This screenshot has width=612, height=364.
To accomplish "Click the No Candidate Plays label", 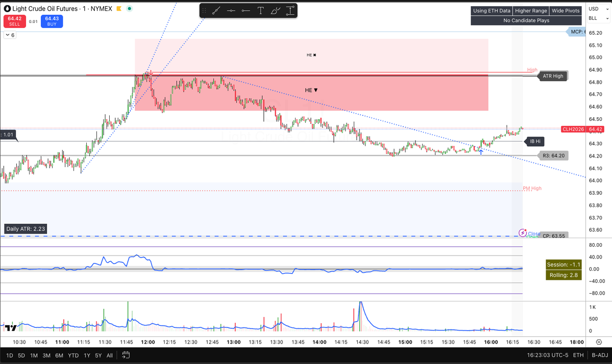I will 526,20.
